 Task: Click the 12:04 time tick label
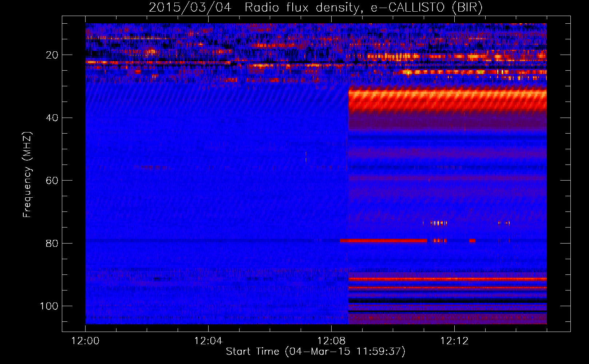pyautogui.click(x=208, y=341)
